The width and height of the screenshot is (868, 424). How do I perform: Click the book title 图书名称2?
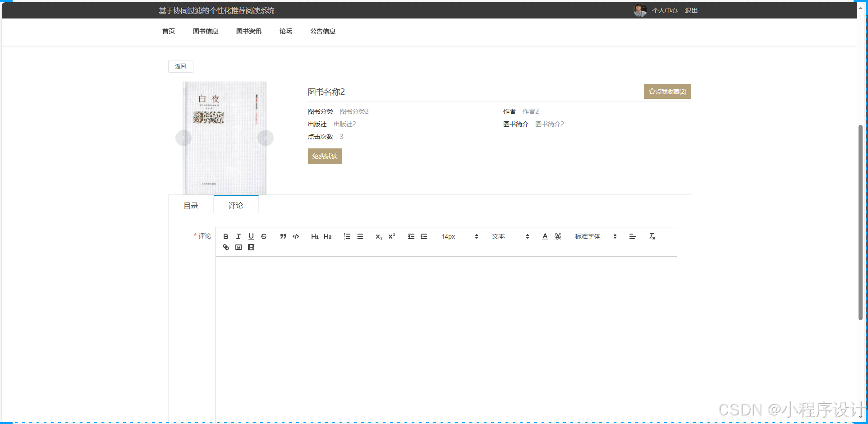(x=326, y=92)
